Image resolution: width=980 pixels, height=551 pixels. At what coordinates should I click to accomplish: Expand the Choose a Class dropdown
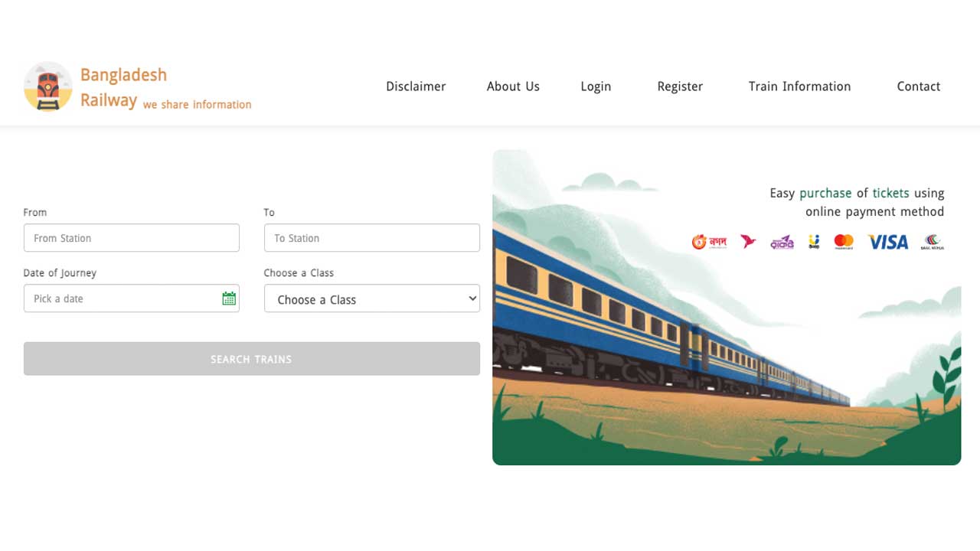click(372, 299)
